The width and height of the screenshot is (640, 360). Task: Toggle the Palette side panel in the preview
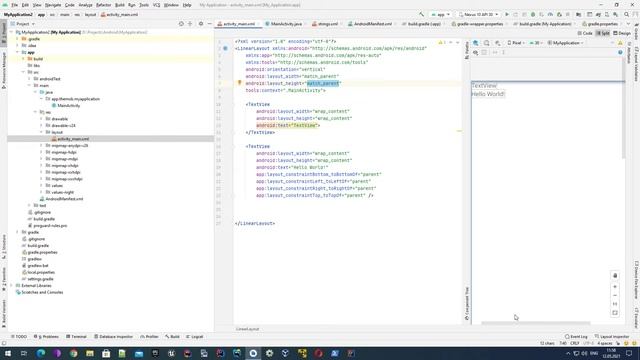(467, 51)
